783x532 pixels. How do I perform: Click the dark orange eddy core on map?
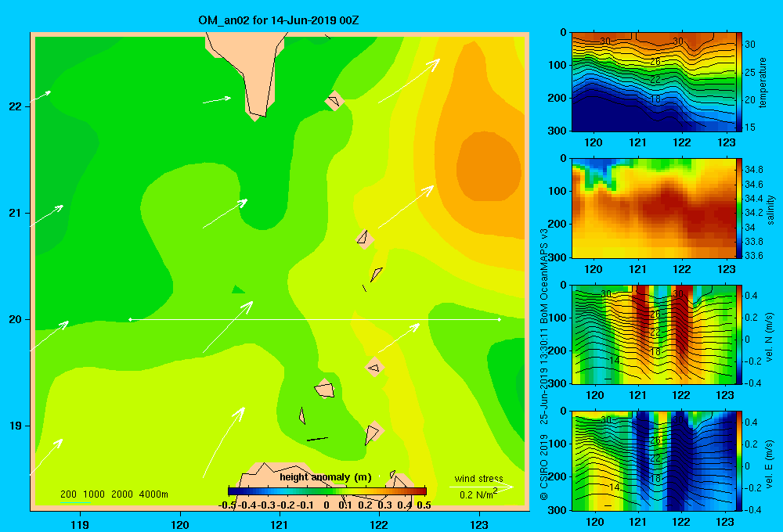pyautogui.click(x=489, y=166)
